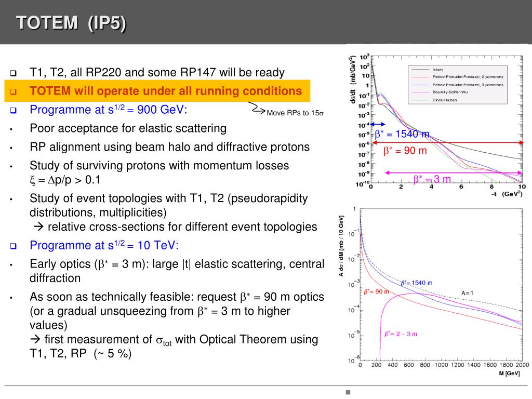Viewport: 532px width, 399px height.
Task: Click the heading 'Programme at s1/2 = 900 GeV:'
Action: pyautogui.click(x=108, y=110)
